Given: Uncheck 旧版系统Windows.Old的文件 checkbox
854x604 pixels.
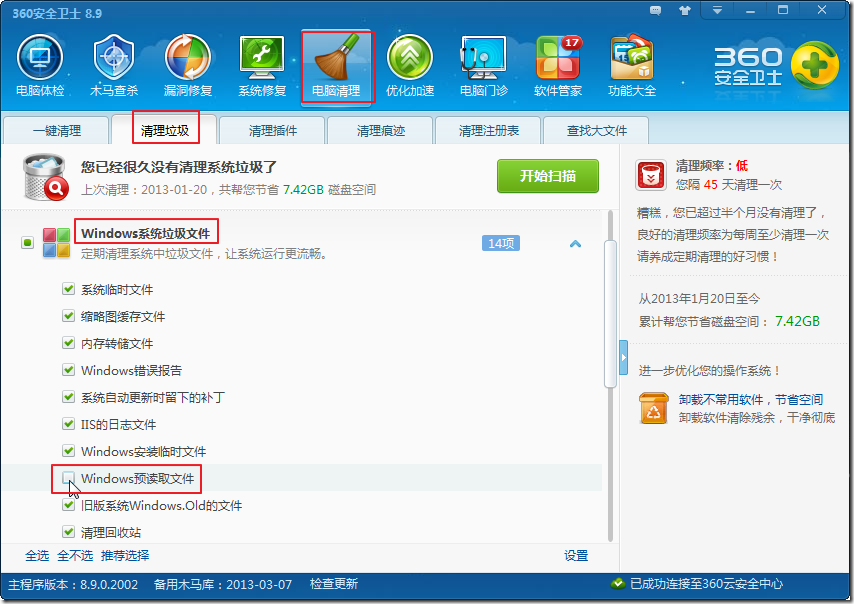Looking at the screenshot, I should click(68, 505).
